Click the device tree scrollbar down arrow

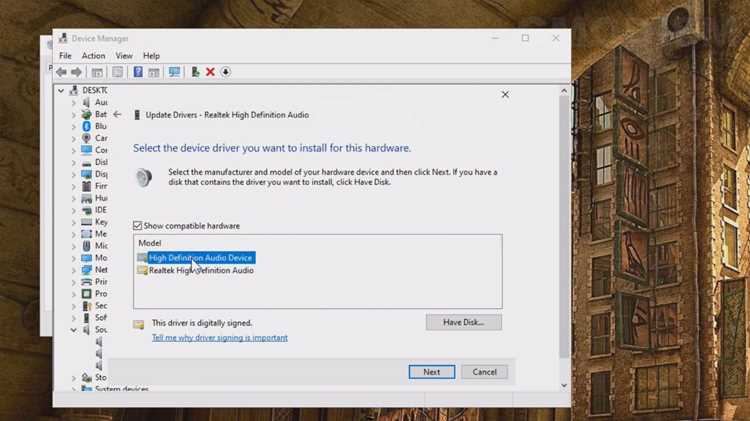(564, 386)
